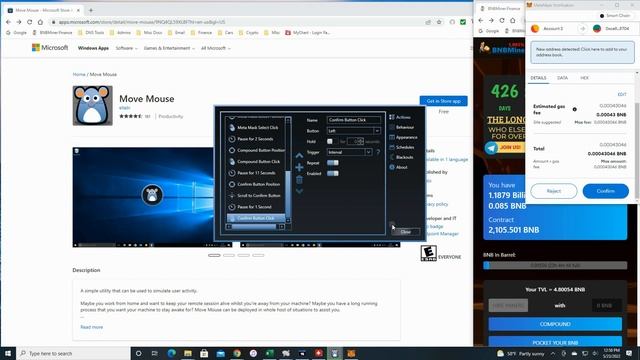Click gas fee info icon
Screen dimensions: 640x360
pyautogui.click(x=574, y=109)
